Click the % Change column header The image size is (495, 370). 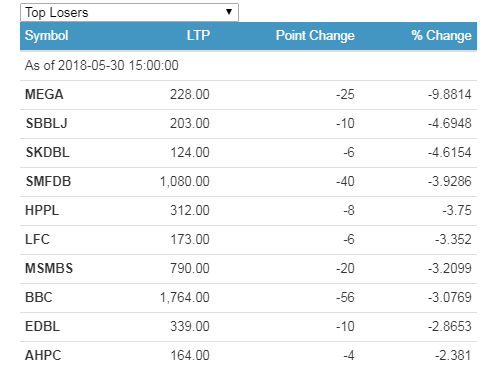pos(441,35)
